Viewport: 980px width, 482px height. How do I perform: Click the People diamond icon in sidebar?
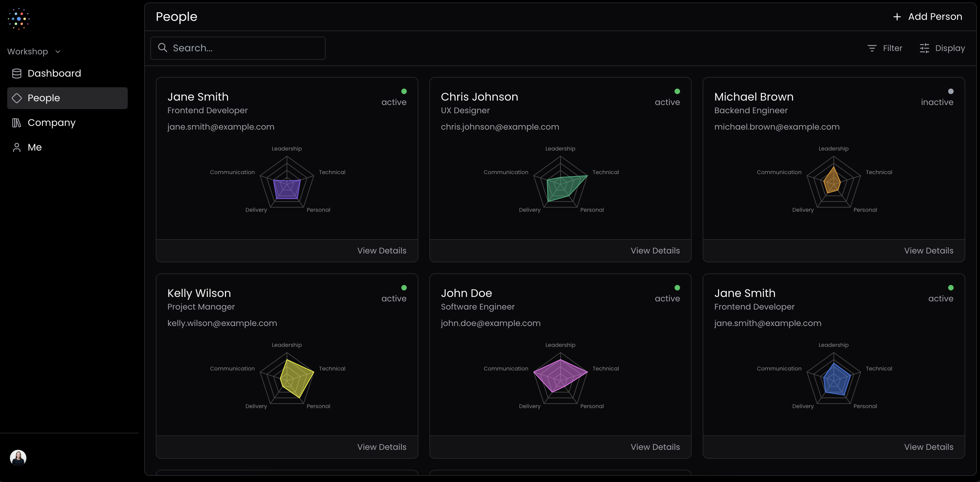point(17,98)
